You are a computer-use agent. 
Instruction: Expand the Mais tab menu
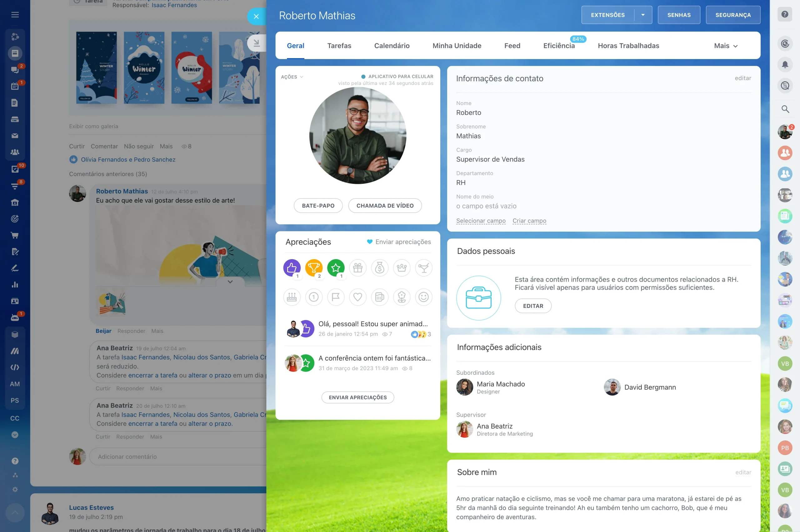725,46
